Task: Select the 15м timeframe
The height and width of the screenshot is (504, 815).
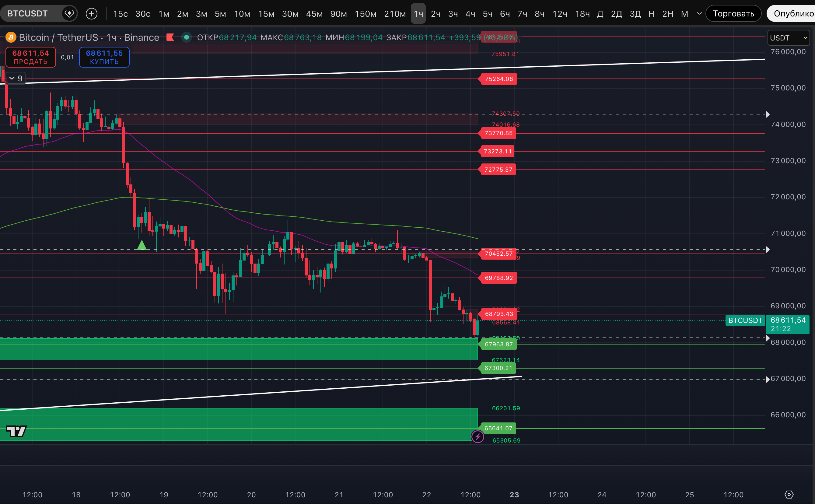Action: (x=266, y=14)
